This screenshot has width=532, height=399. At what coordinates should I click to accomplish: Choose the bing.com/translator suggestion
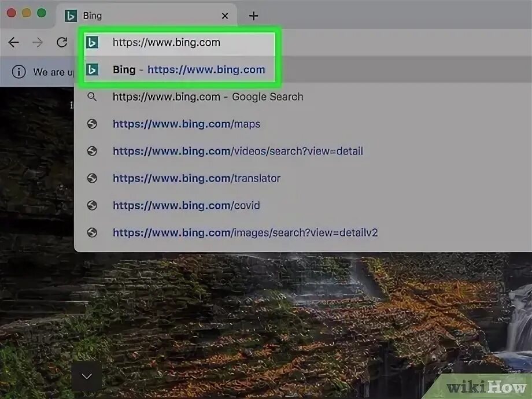click(302, 178)
